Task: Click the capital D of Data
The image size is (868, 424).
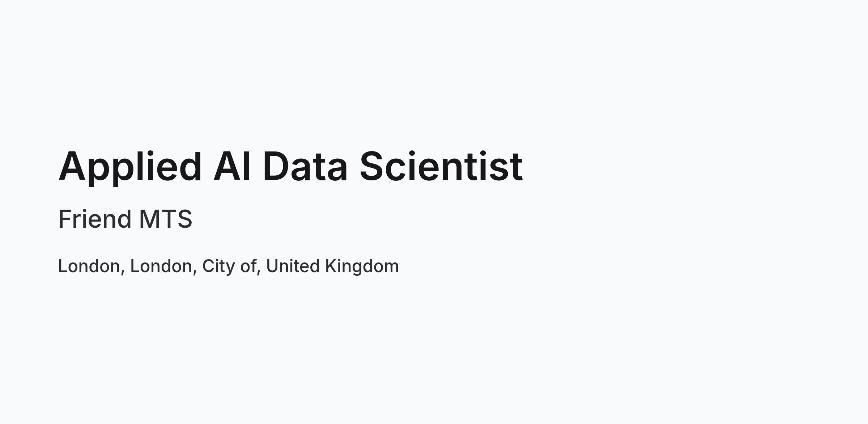Action: point(276,166)
